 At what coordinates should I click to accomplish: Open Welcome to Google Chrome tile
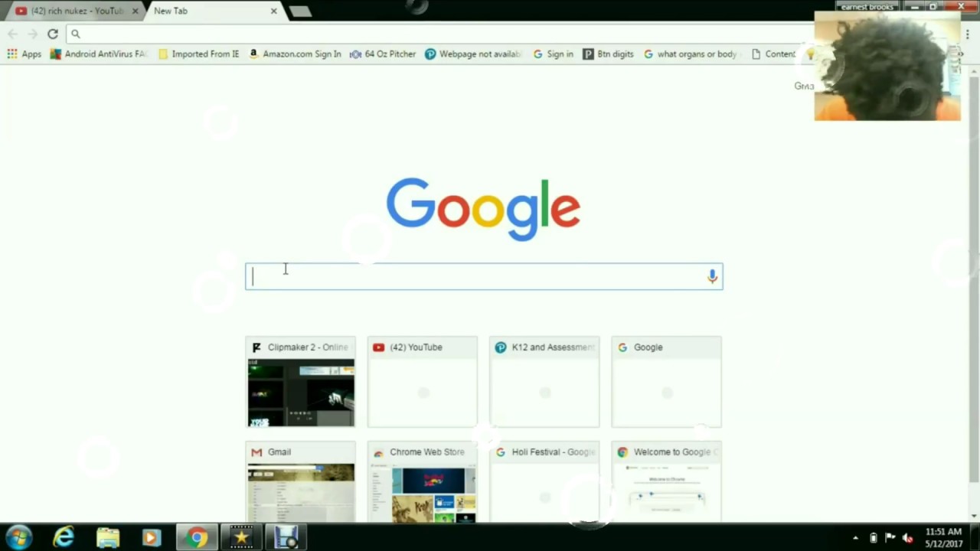pyautogui.click(x=666, y=482)
